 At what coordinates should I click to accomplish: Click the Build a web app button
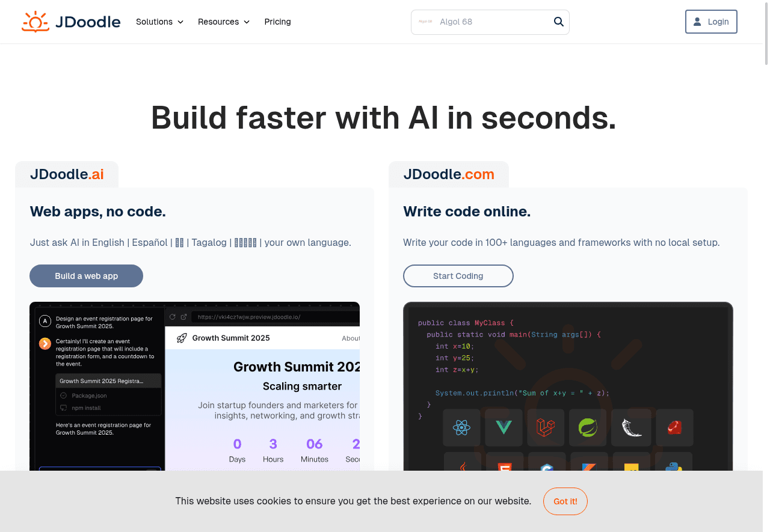tap(86, 276)
